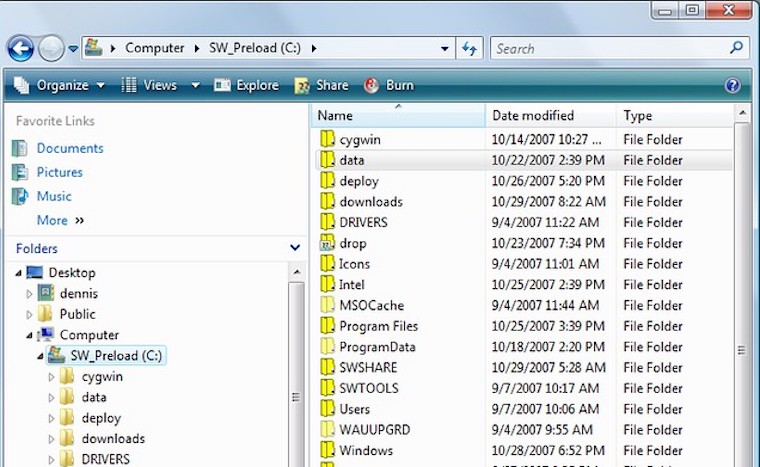Select the deploy folder icon in file list
This screenshot has height=467, width=760.
[327, 180]
